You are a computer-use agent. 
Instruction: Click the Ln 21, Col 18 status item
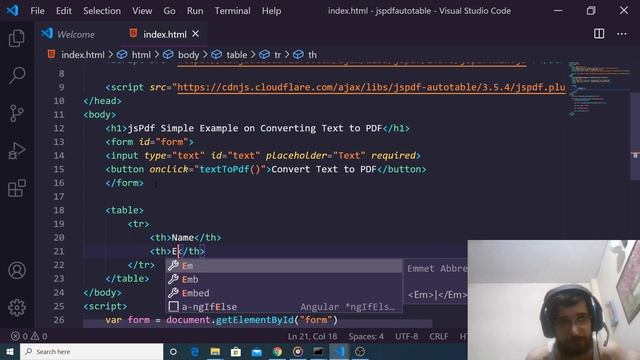click(312, 336)
